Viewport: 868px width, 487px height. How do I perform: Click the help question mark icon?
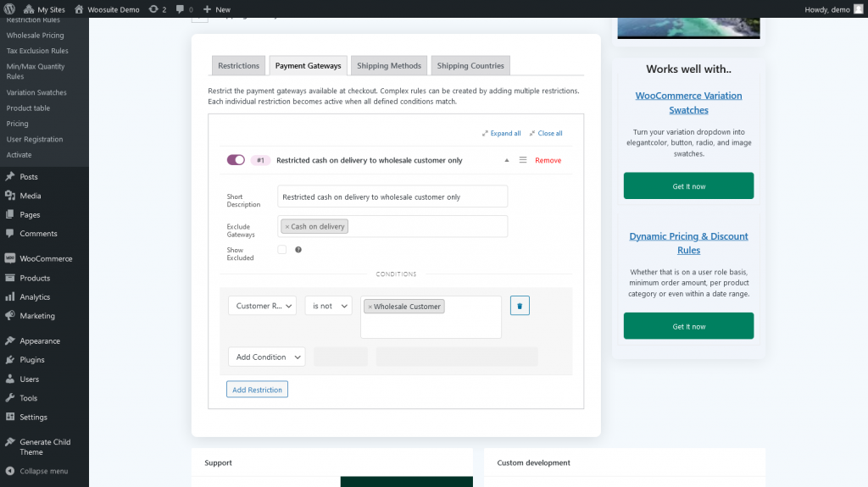coord(298,250)
